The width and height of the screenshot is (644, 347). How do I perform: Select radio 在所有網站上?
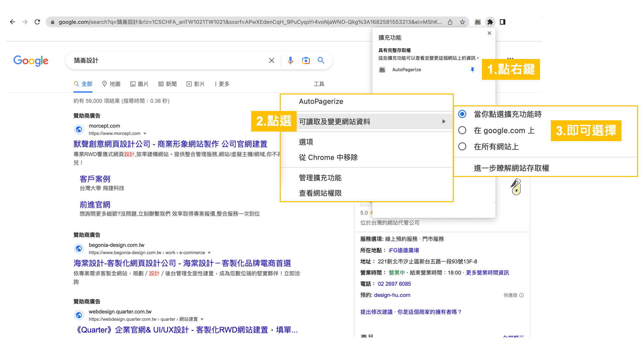462,146
